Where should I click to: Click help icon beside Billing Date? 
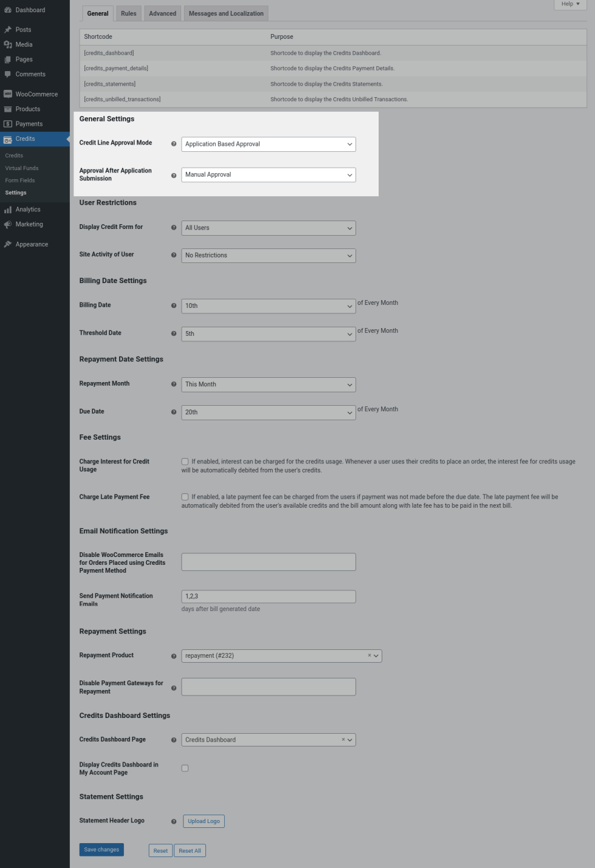174,306
